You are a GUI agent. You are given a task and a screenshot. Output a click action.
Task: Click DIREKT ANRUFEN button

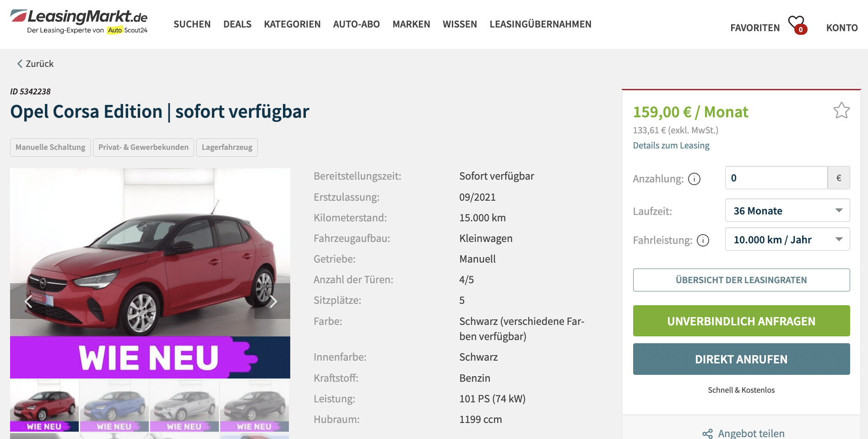tap(741, 359)
